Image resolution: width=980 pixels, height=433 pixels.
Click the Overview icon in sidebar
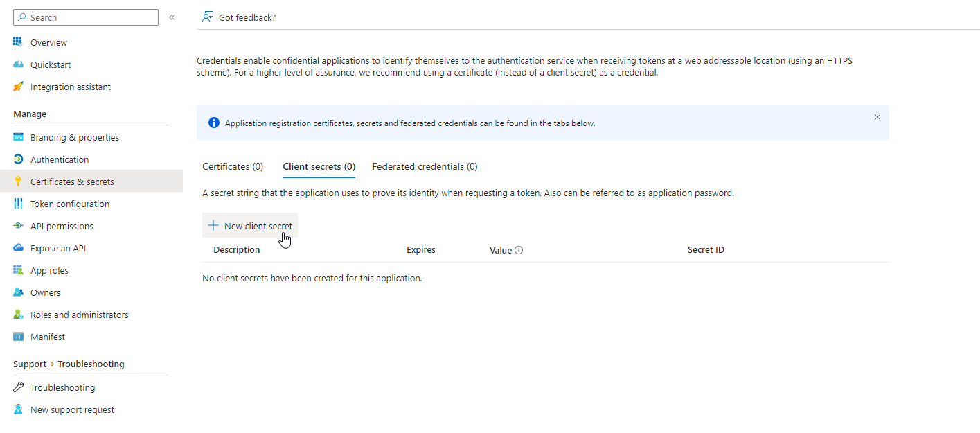(x=19, y=42)
